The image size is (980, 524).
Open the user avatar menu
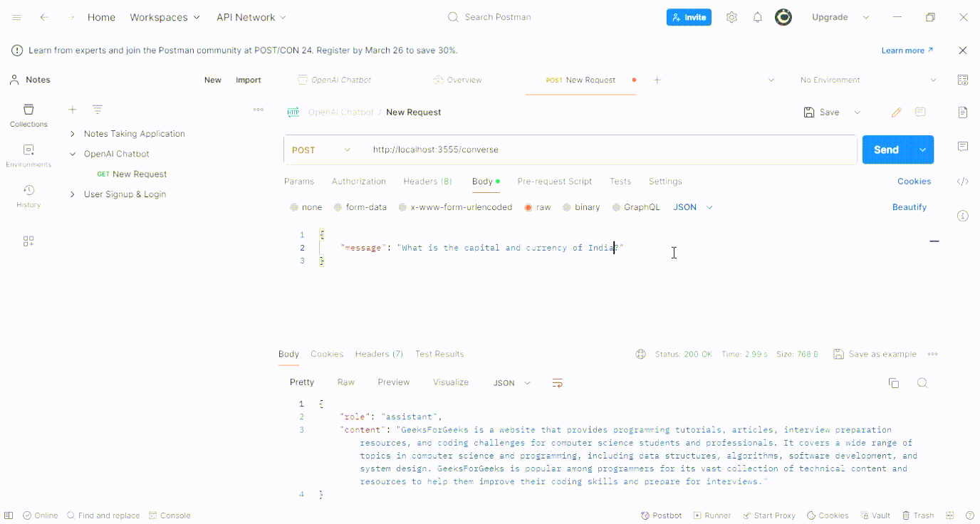click(783, 17)
